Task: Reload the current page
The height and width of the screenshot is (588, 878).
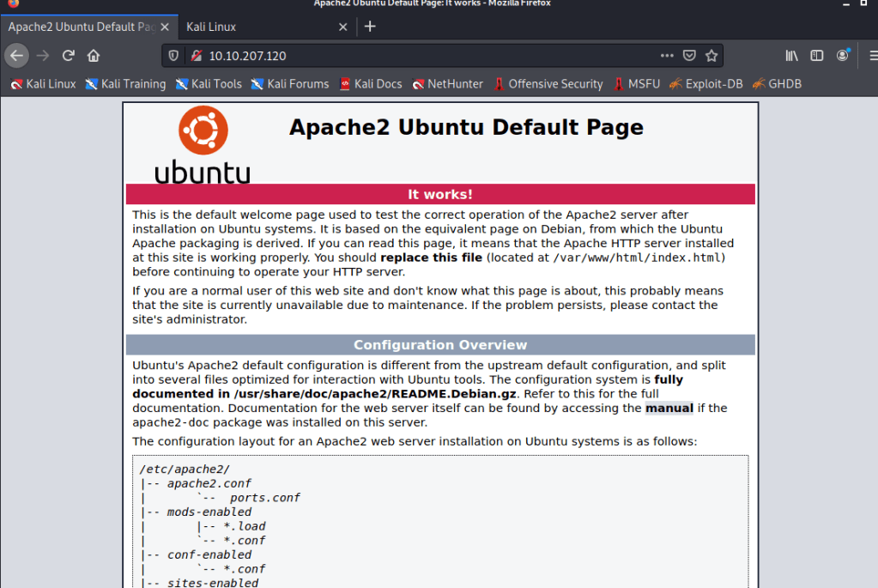Action: tap(68, 56)
